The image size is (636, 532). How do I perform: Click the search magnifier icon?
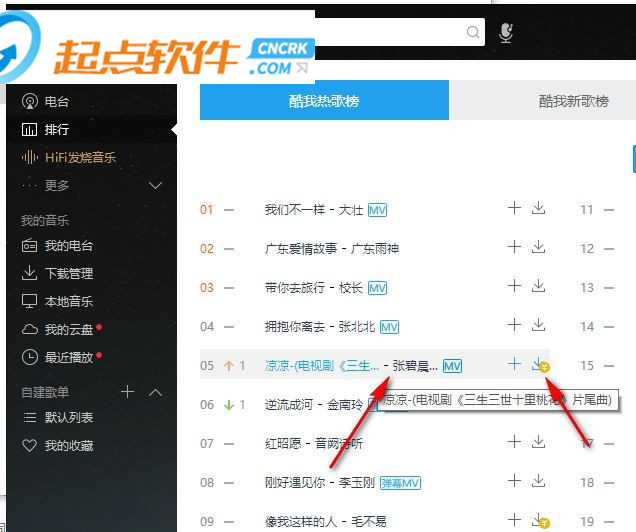tap(473, 32)
